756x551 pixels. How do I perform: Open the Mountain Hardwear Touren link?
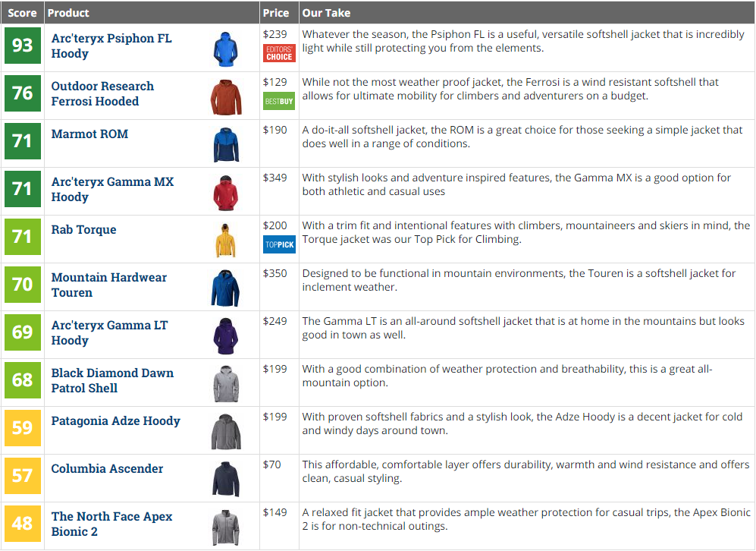pos(109,285)
